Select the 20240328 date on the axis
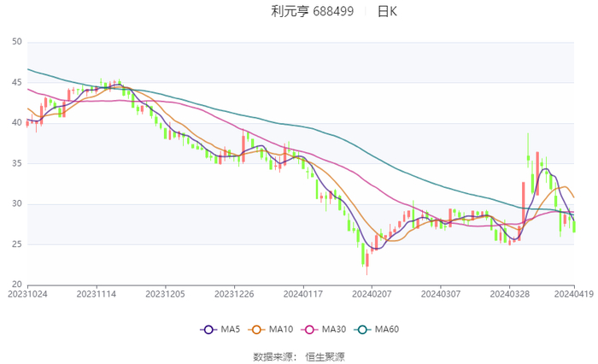 (508, 294)
